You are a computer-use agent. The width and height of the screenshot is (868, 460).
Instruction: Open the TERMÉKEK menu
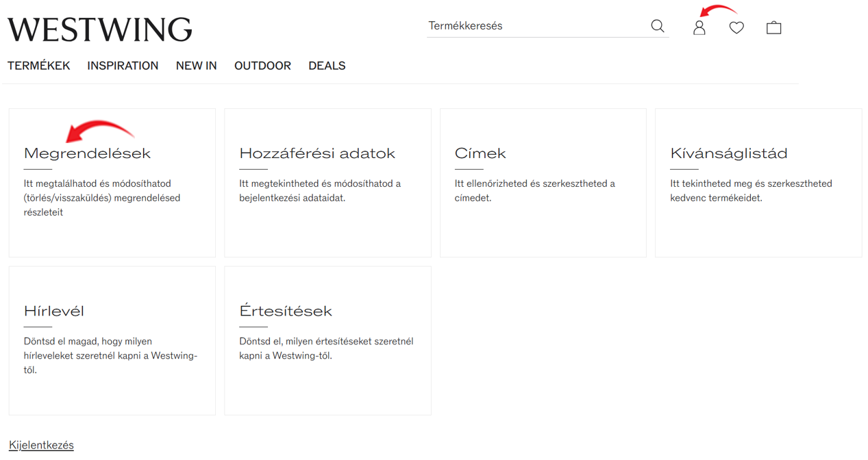[x=39, y=66]
